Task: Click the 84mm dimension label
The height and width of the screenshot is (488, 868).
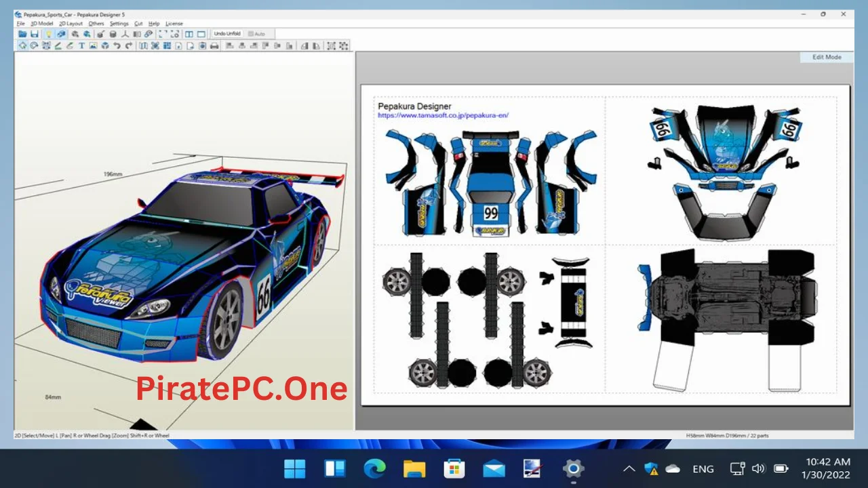Action: 53,397
